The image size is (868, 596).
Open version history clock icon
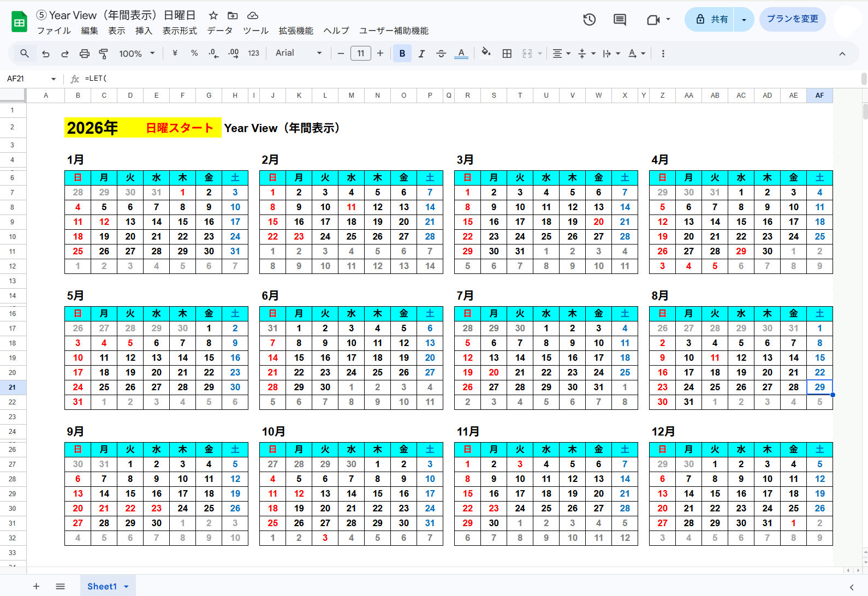[589, 20]
